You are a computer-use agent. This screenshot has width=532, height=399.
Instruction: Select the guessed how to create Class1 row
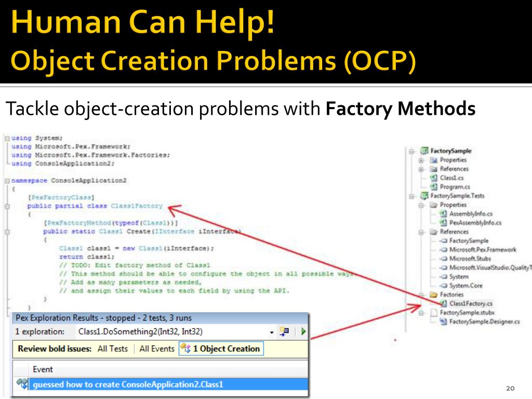[161, 384]
